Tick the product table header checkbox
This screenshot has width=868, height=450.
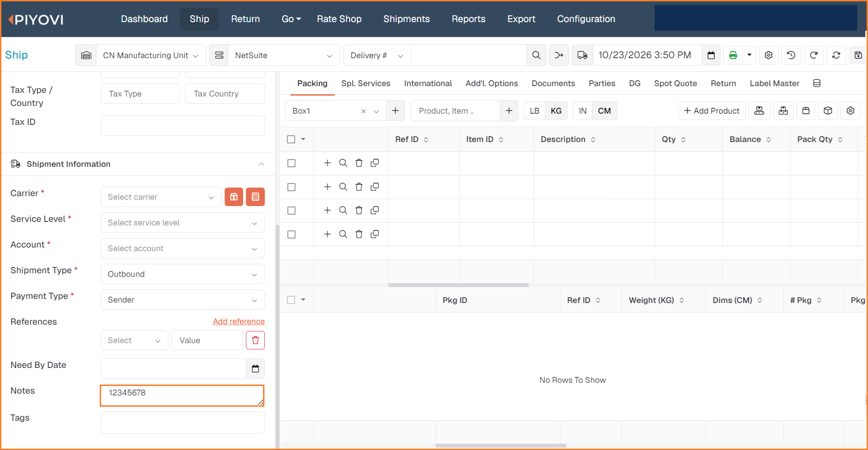pos(291,139)
